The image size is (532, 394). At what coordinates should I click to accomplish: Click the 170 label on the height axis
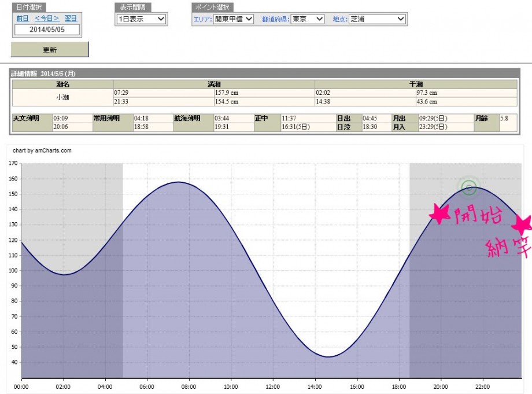point(13,163)
